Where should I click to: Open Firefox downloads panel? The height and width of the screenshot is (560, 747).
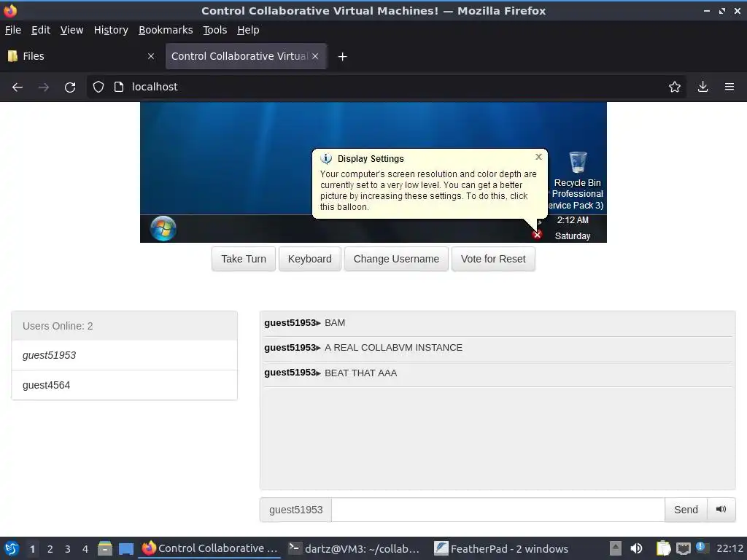703,87
